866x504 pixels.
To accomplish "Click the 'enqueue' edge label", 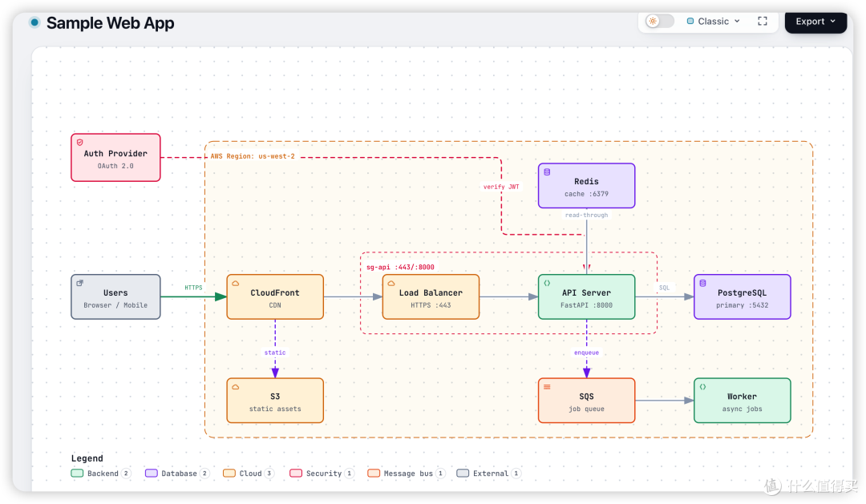I will coord(586,353).
